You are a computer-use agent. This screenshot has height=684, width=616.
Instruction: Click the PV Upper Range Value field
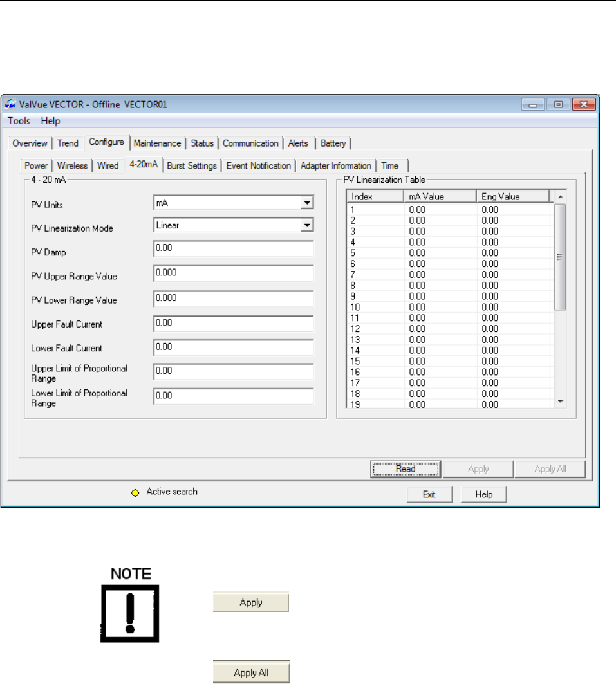234,273
